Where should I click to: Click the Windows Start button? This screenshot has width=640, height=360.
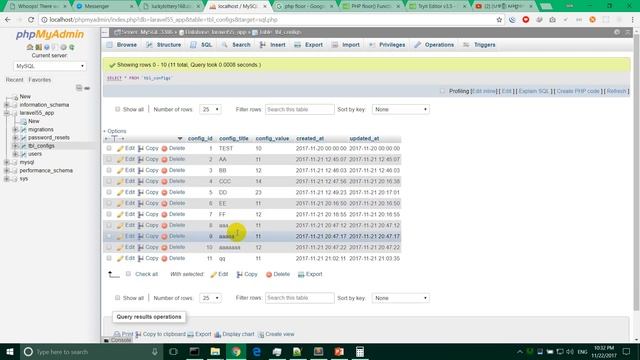[x=10, y=351]
